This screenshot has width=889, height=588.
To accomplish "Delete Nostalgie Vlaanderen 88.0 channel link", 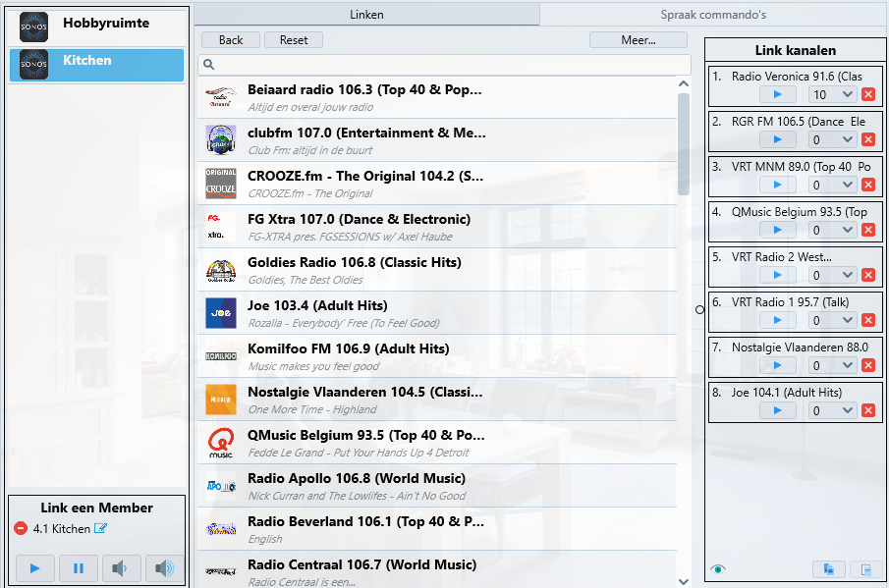I will click(868, 365).
